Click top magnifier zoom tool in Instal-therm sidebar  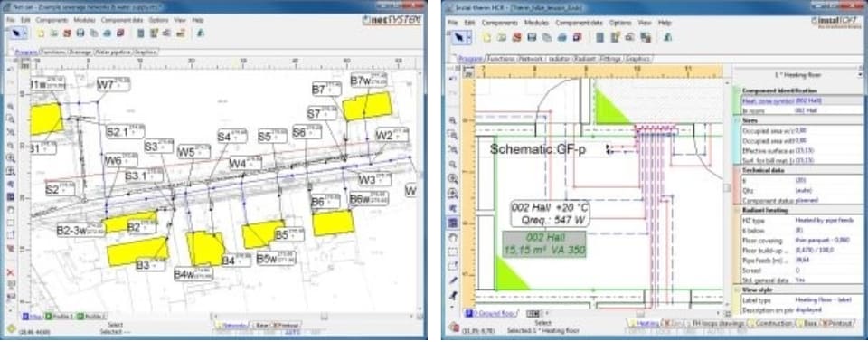point(453,120)
